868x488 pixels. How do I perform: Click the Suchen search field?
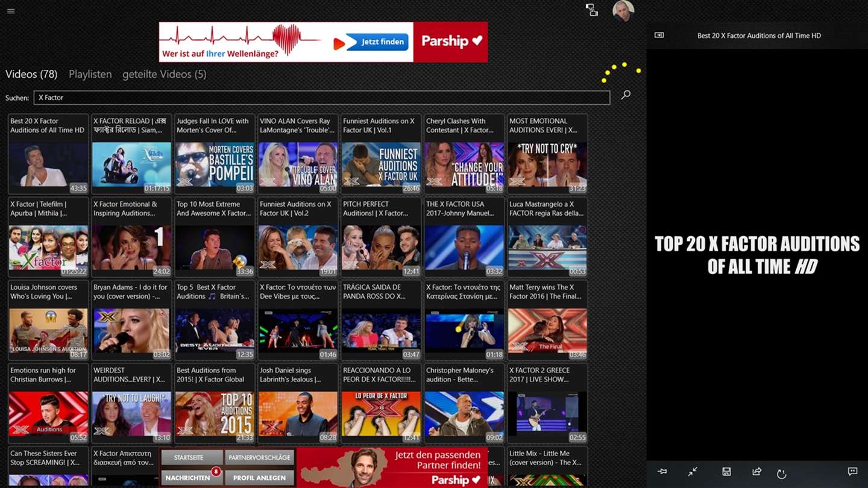(x=322, y=98)
